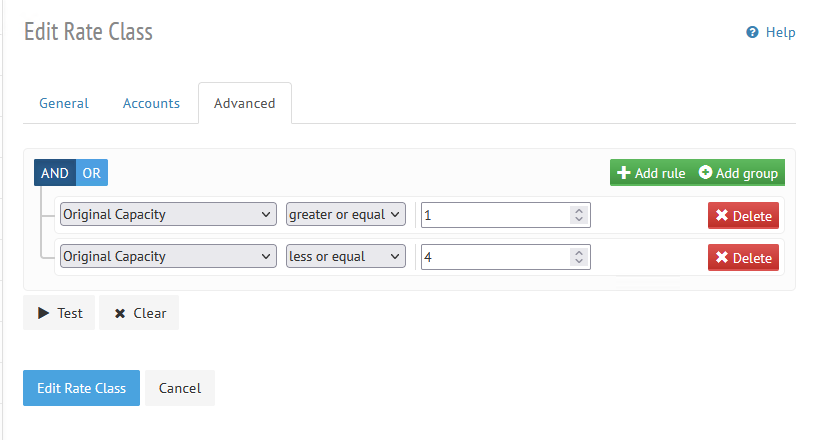The image size is (825, 440).
Task: Switch to the Accounts tab
Action: pos(151,103)
